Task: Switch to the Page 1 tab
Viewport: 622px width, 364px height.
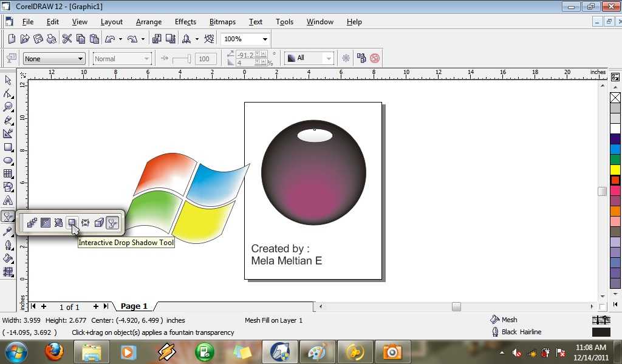Action: click(134, 306)
